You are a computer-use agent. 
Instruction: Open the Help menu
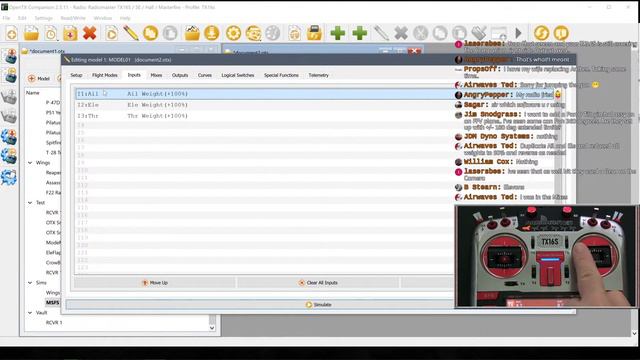[125, 18]
